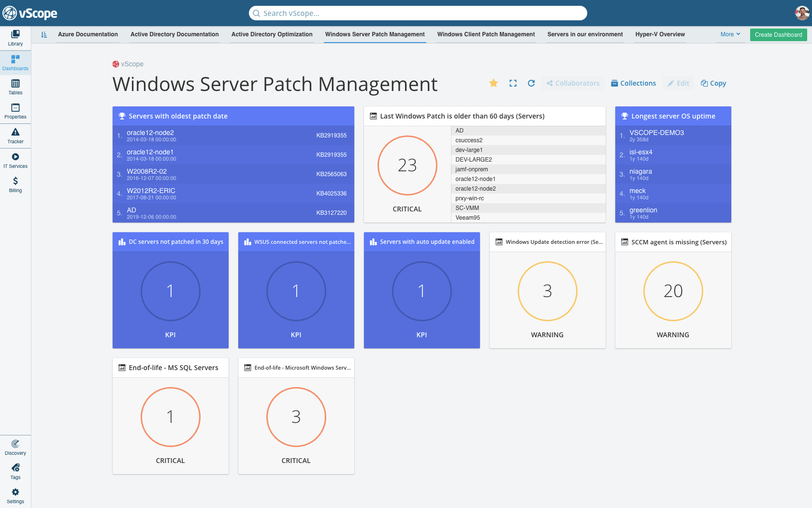
Task: Select isl-esx4 in uptime list
Action: (x=673, y=155)
